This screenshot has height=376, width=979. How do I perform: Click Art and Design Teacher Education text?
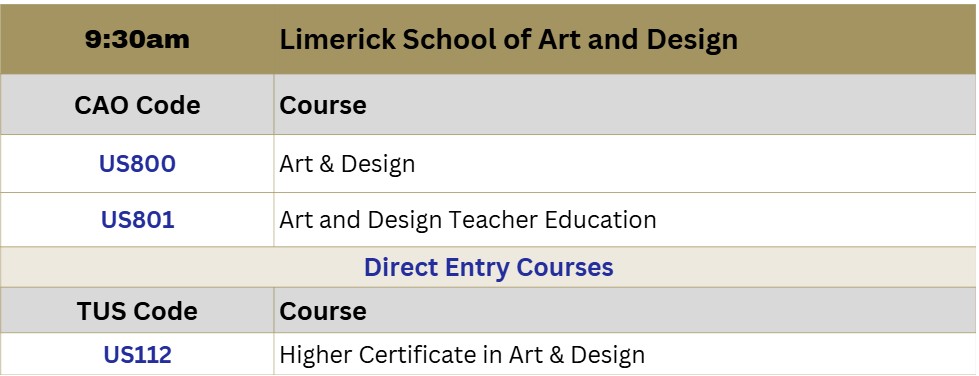pos(468,220)
